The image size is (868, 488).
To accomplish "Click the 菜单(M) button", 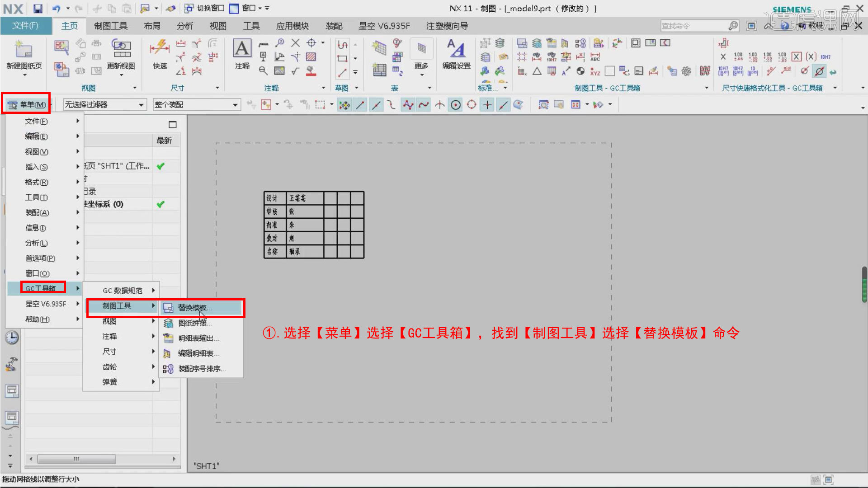I will click(x=27, y=105).
